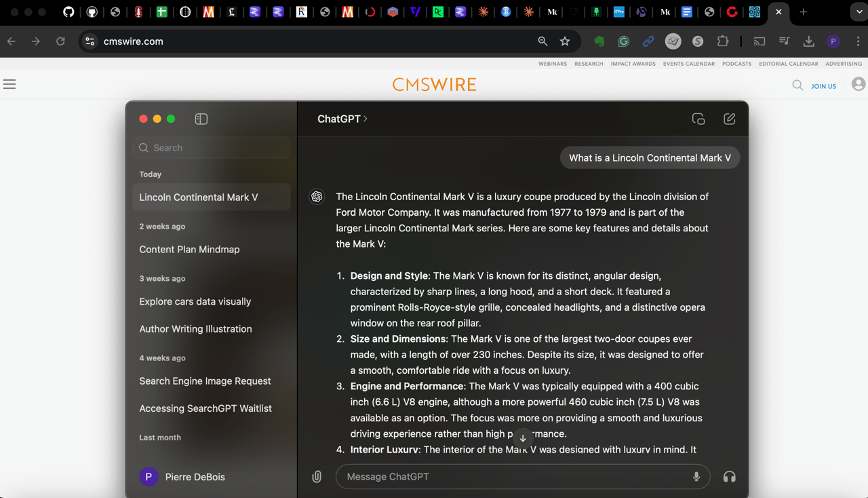Click the Search field in ChatGPT sidebar
The width and height of the screenshot is (868, 498).
pyautogui.click(x=212, y=148)
